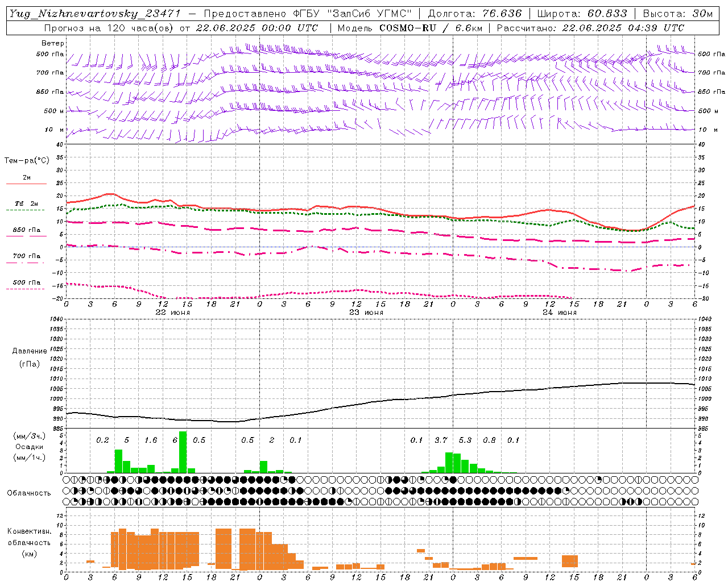Viewport: 728px width, 582px height.
Task: Click the Td 2м dew point legend entry
Action: click(27, 203)
